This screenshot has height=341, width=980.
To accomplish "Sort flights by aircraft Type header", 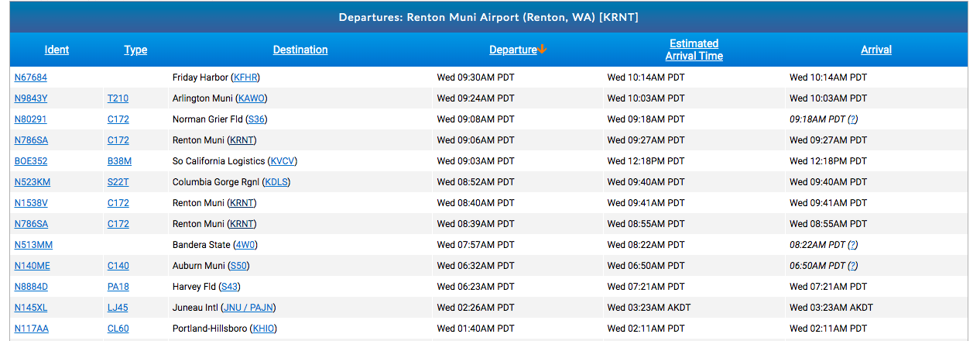I will pos(135,50).
